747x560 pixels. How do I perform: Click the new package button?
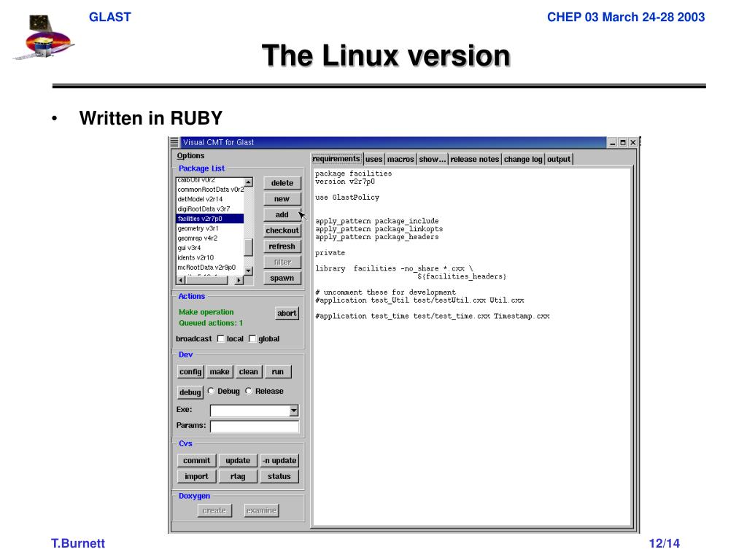pyautogui.click(x=282, y=198)
